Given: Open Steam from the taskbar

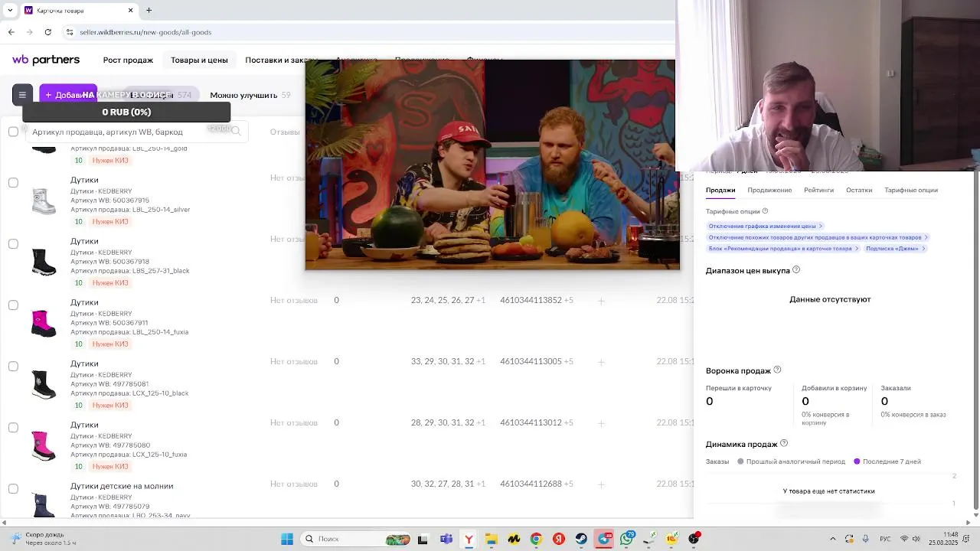Looking at the screenshot, I should (581, 539).
